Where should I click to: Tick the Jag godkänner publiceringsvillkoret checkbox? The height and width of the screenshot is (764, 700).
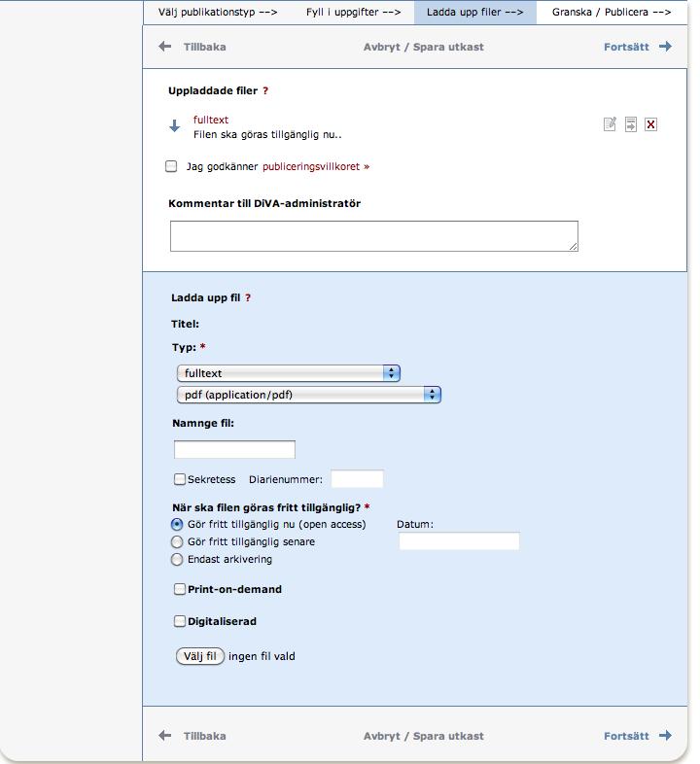click(x=171, y=166)
